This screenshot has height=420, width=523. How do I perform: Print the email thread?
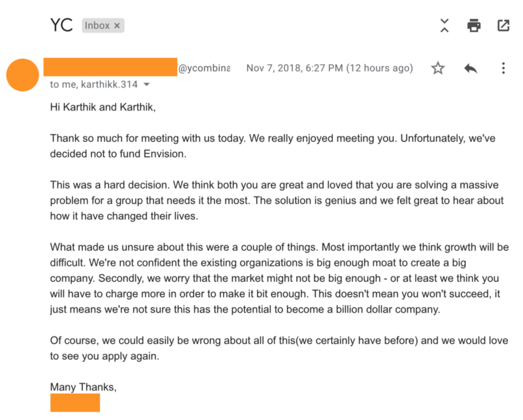[473, 26]
